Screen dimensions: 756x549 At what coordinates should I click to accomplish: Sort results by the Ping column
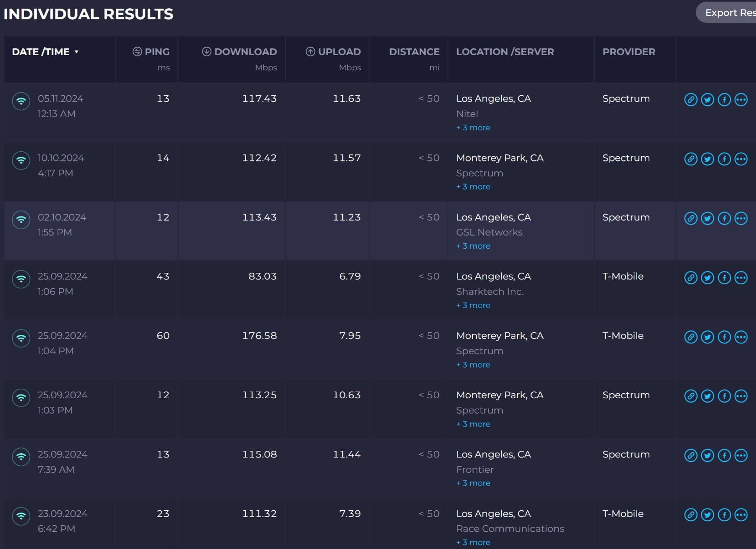[x=151, y=52]
